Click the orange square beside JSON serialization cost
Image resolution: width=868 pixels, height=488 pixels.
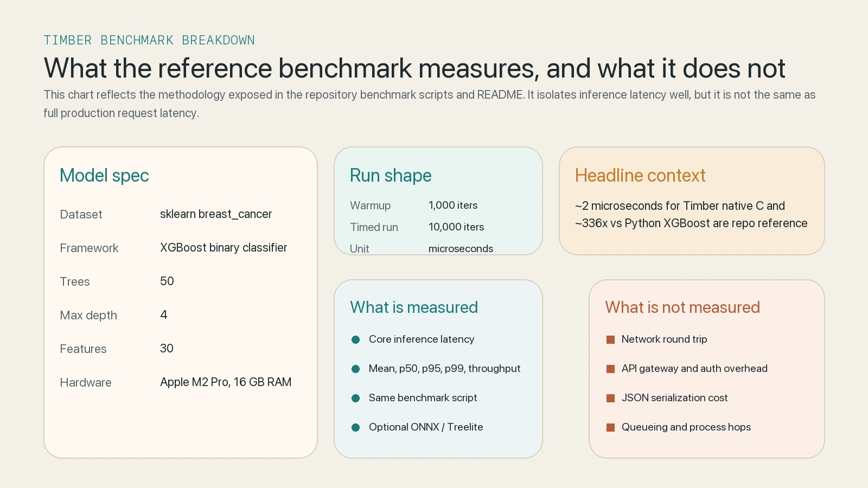(610, 398)
